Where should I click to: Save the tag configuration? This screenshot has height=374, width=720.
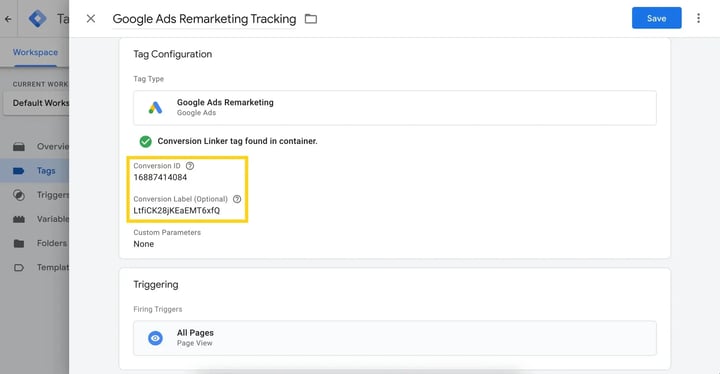click(x=656, y=18)
